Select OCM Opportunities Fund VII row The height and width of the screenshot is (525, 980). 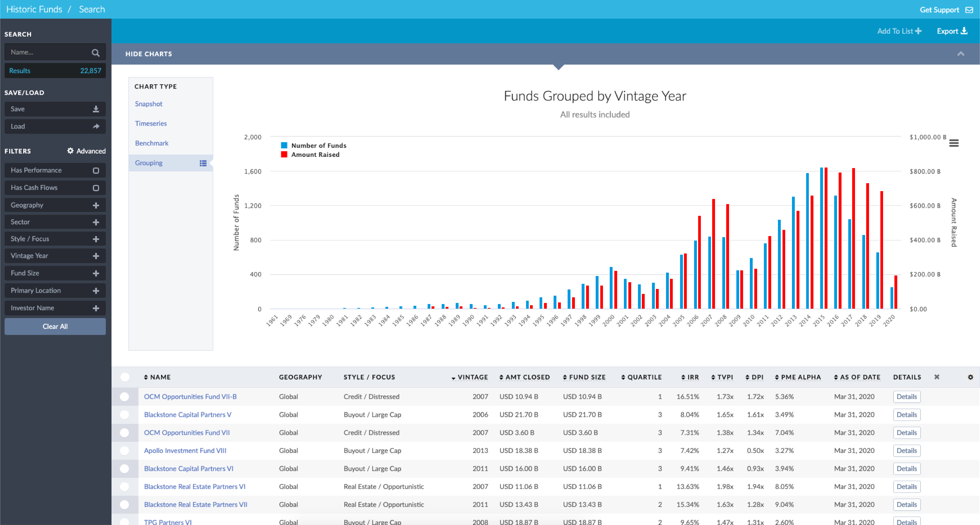124,433
